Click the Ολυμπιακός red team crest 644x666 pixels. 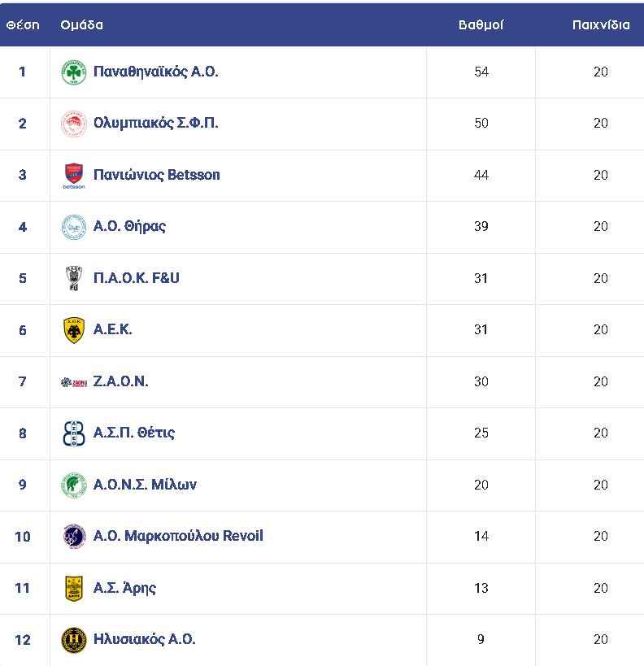[74, 124]
